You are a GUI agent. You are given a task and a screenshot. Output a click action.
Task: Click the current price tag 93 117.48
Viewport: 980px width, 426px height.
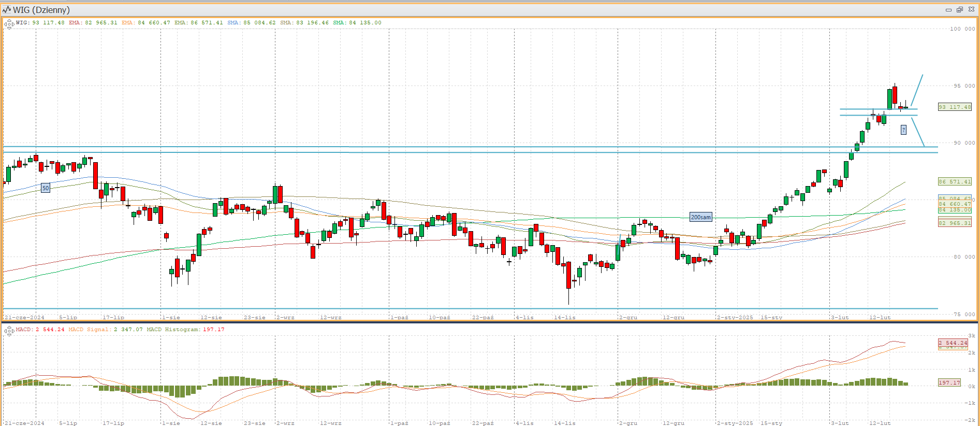click(x=955, y=107)
